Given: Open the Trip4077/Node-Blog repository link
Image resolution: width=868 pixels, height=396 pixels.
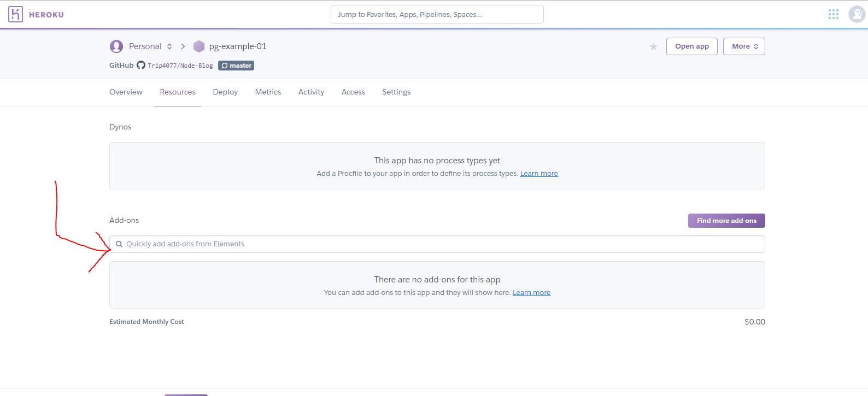Looking at the screenshot, I should click(180, 66).
